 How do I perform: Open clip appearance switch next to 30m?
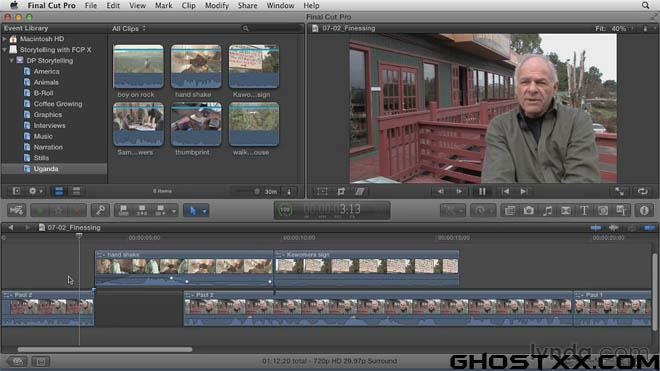289,191
